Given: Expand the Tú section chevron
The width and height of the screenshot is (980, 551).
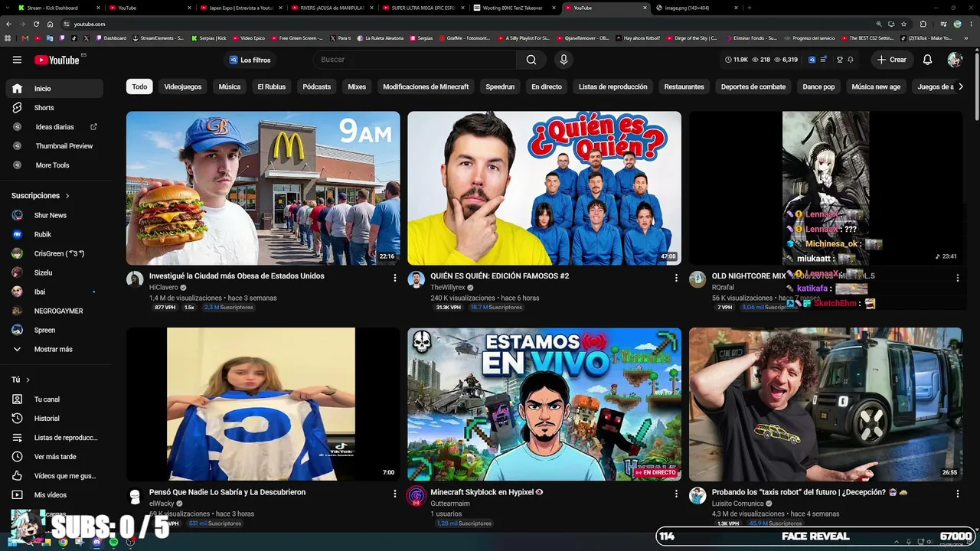Looking at the screenshot, I should [x=28, y=380].
